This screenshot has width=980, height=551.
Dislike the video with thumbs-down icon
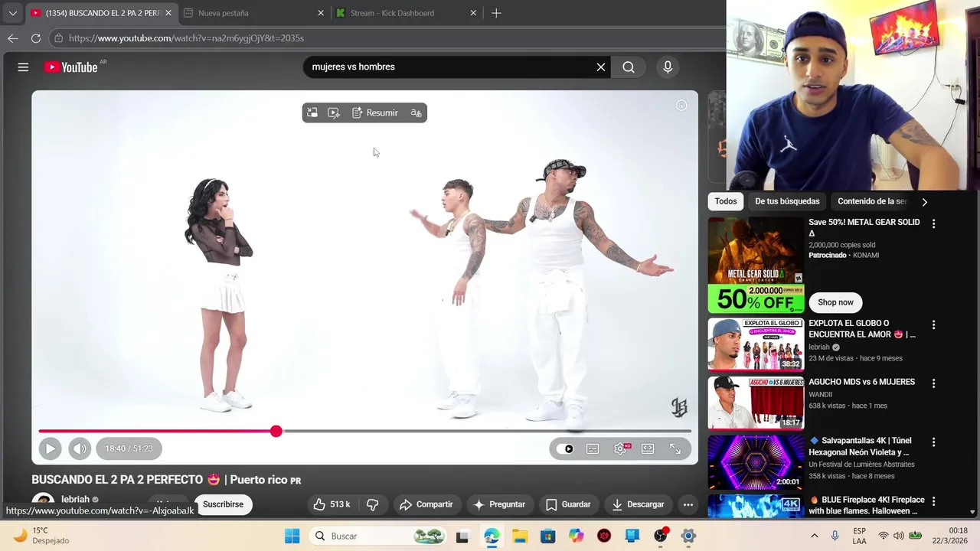pyautogui.click(x=373, y=504)
